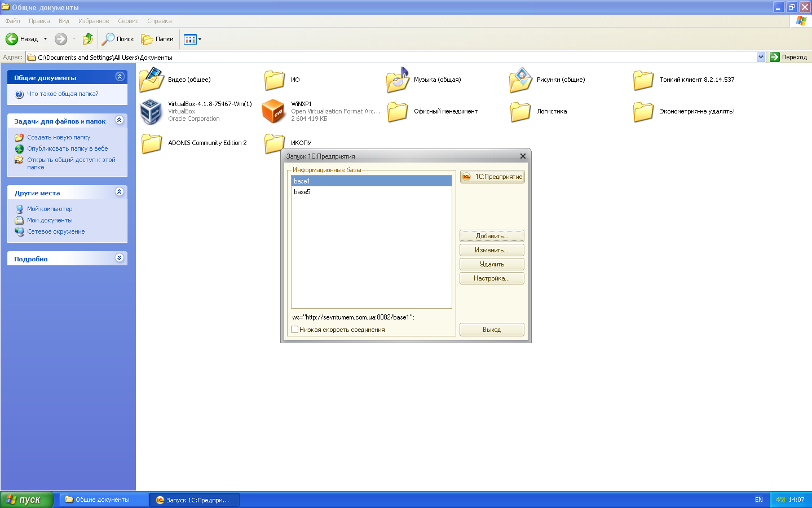This screenshot has width=812, height=508.
Task: Open the Views icon dropdown arrow
Action: click(200, 39)
